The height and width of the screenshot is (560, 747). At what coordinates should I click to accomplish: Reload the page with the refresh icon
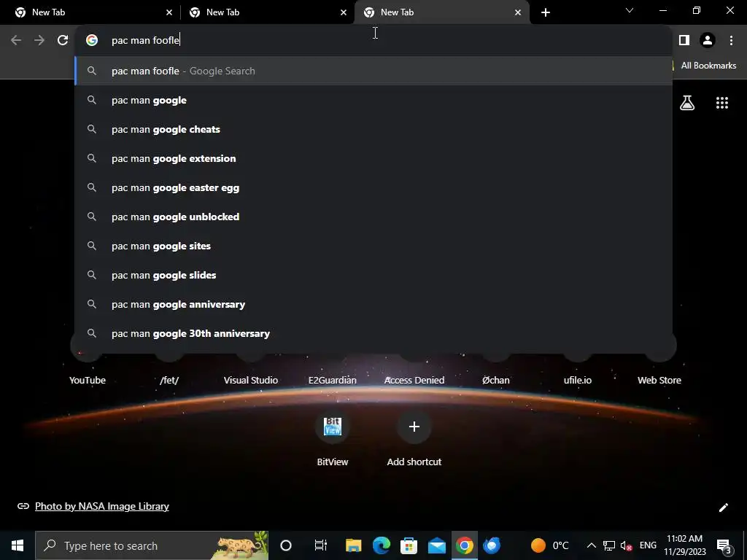63,41
